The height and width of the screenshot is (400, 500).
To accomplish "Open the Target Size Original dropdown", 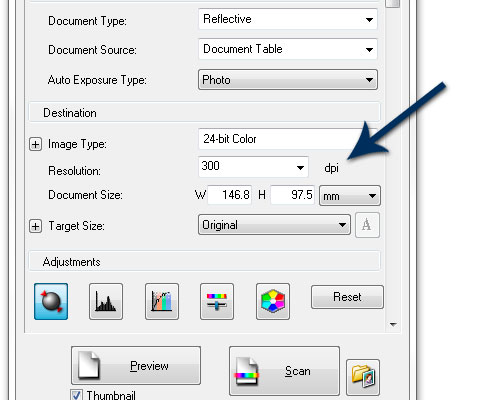I will tap(274, 225).
